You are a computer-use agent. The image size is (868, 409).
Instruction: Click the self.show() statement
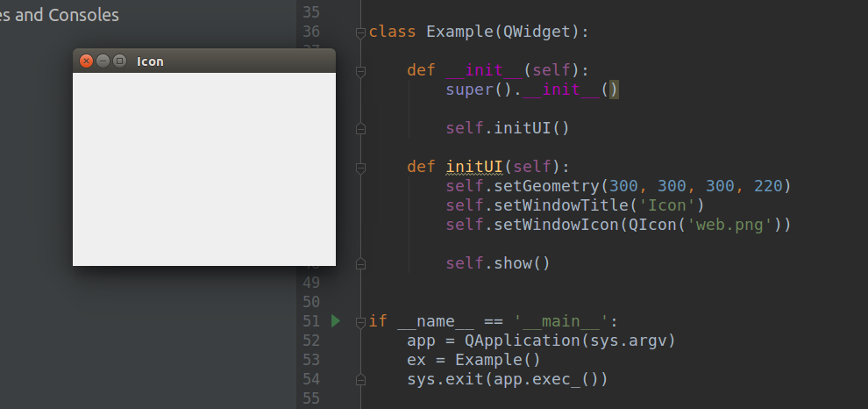point(498,263)
